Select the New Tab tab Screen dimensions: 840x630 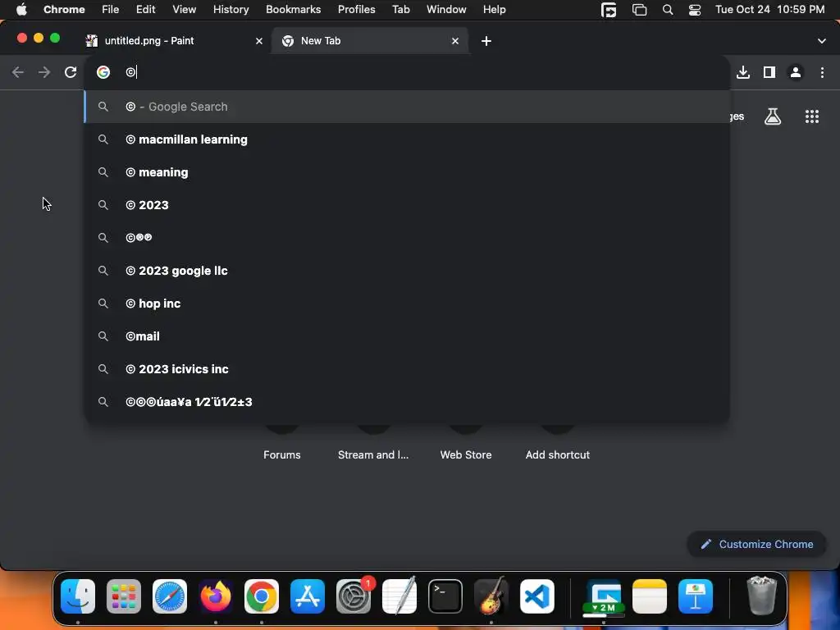(x=370, y=41)
